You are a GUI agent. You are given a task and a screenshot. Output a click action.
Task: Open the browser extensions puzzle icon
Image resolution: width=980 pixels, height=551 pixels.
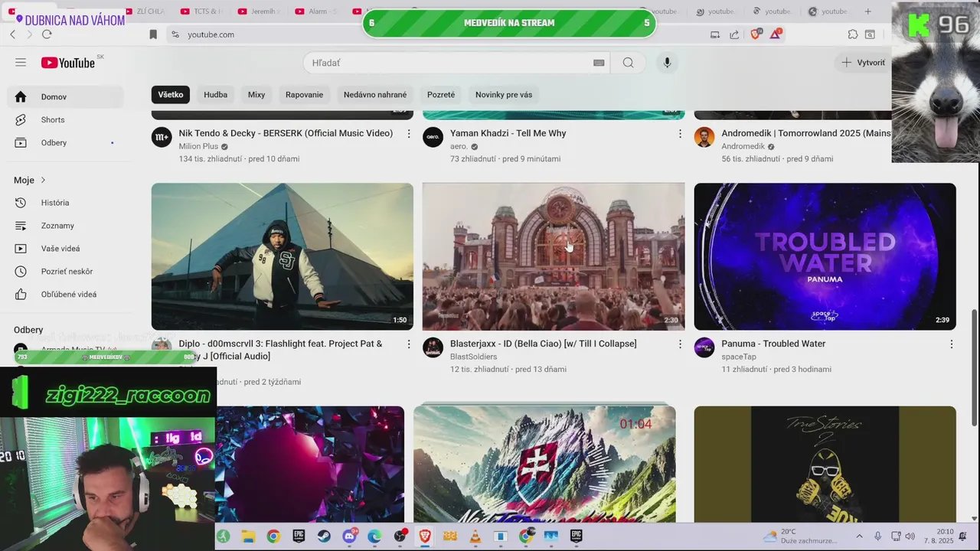pos(853,34)
